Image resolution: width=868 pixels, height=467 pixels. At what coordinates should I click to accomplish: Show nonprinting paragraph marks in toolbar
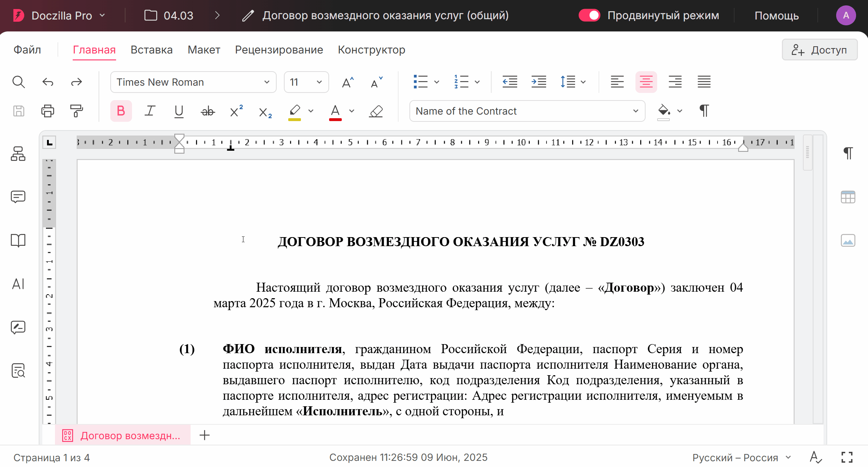pyautogui.click(x=704, y=111)
